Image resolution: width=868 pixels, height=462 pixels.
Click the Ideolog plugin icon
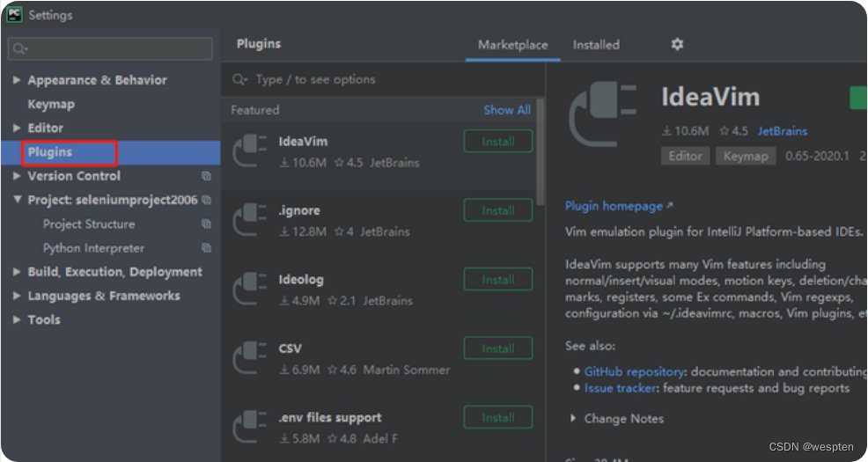tap(250, 289)
